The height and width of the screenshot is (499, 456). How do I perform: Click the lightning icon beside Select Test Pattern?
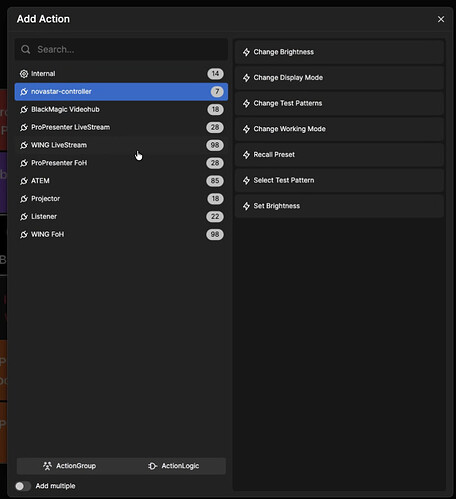246,181
